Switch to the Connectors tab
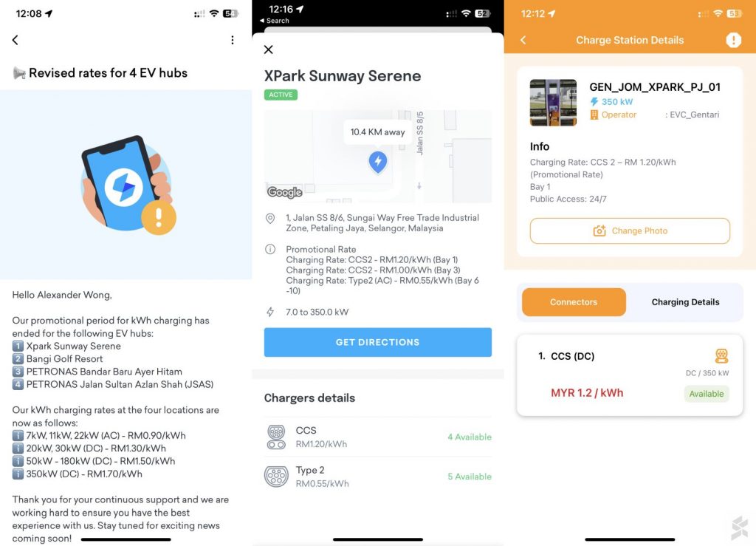 pyautogui.click(x=574, y=302)
